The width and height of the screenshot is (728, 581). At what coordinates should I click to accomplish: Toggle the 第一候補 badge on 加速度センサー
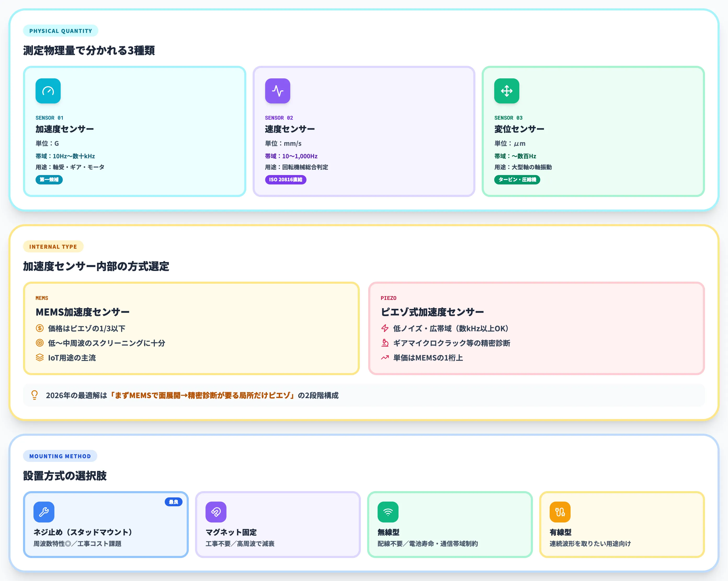(x=49, y=179)
